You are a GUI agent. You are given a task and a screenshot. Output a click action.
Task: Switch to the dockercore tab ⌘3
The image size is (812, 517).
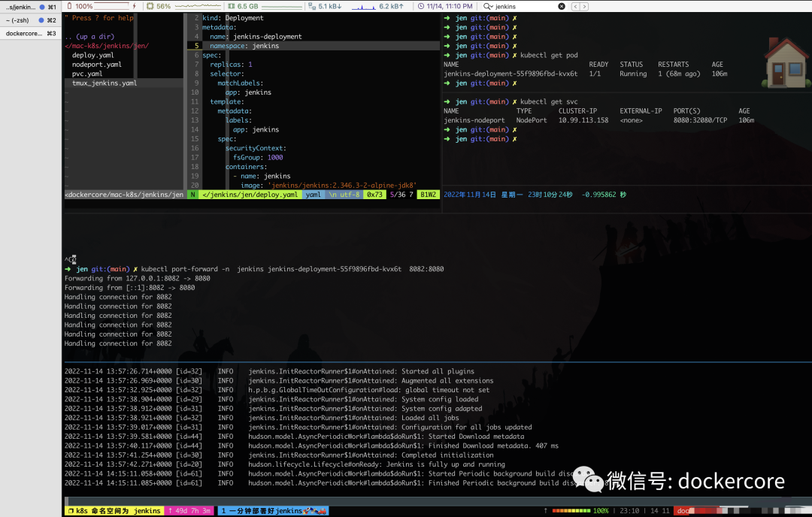31,33
